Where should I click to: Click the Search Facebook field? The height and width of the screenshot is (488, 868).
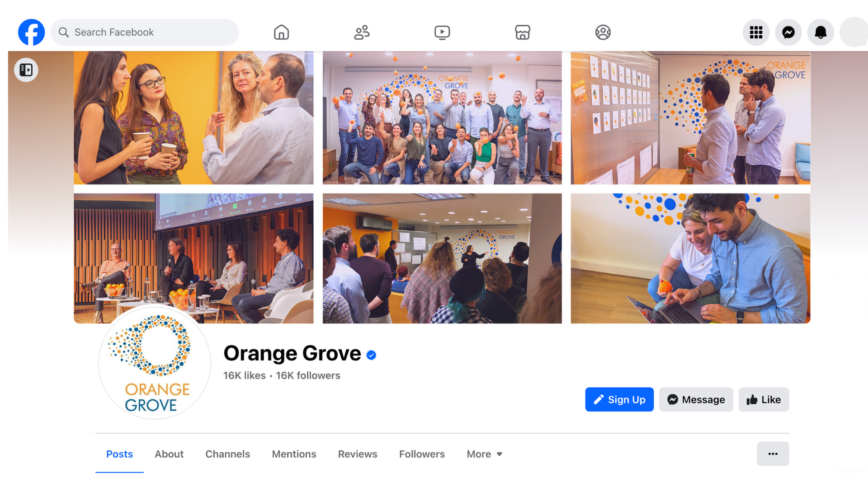[x=145, y=32]
